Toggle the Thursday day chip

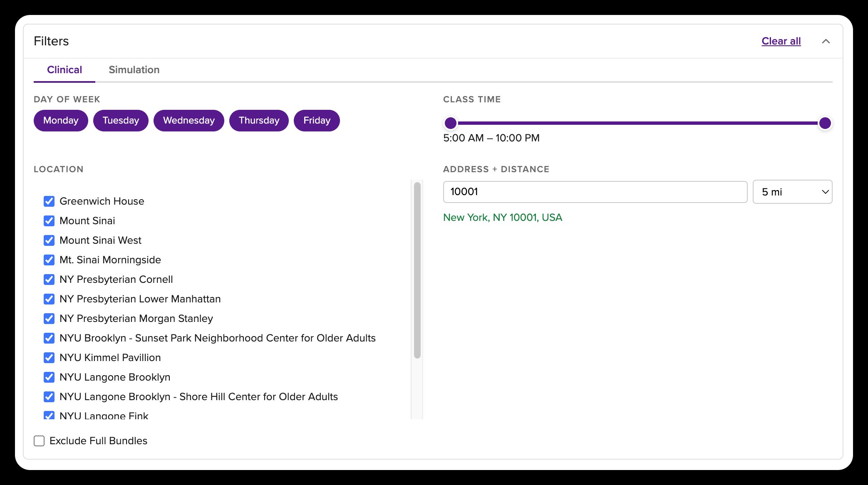tap(259, 121)
